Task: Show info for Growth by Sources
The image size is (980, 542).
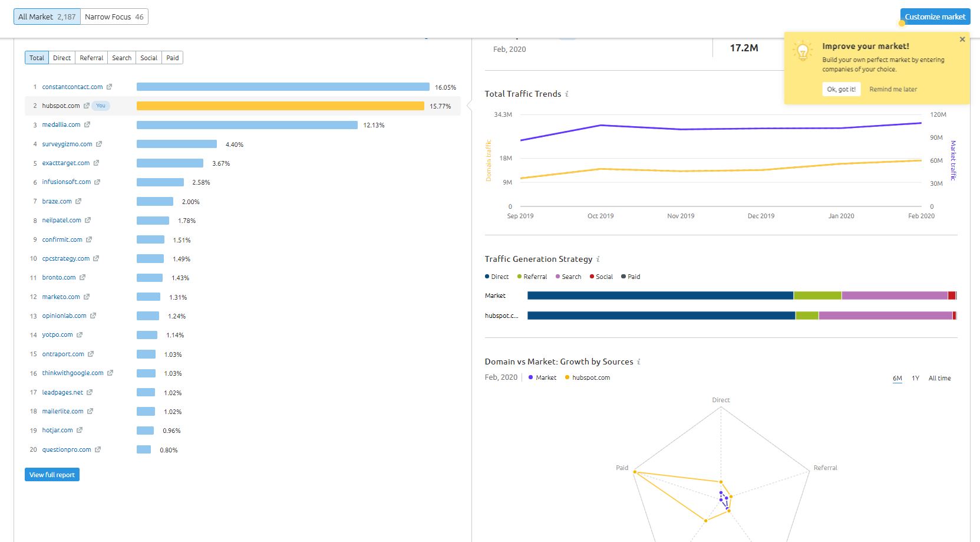Action: (639, 362)
